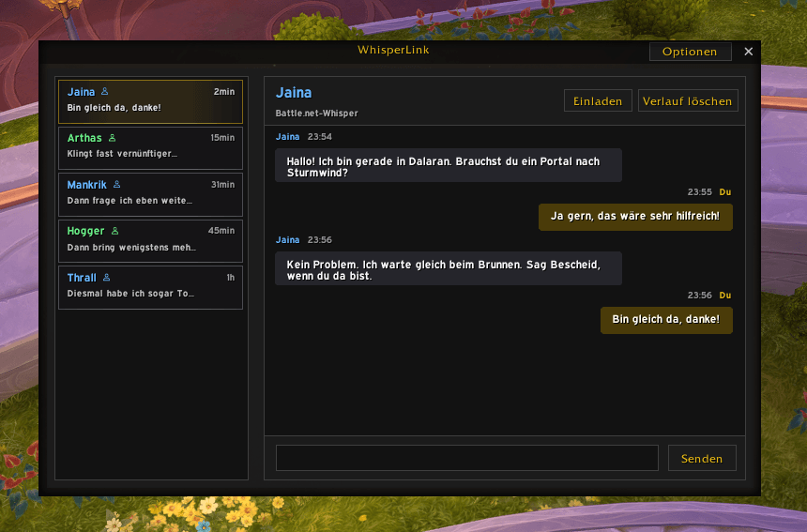
Task: Open the Thrall conversation
Action: [150, 288]
